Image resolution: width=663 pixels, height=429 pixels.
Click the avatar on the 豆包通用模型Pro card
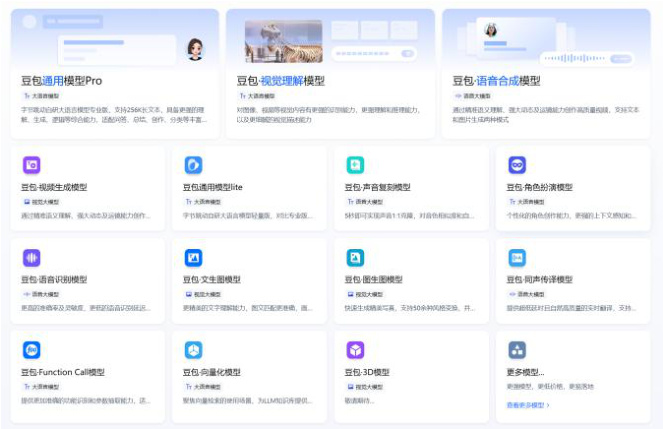tap(195, 49)
